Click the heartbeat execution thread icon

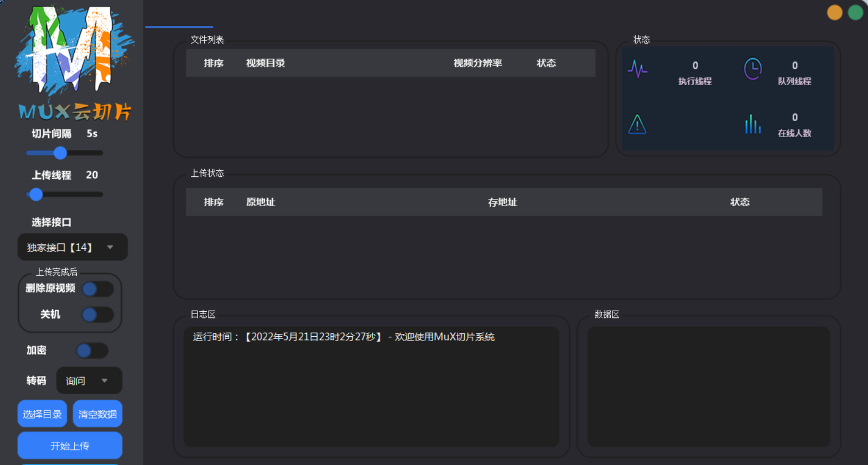[x=637, y=70]
